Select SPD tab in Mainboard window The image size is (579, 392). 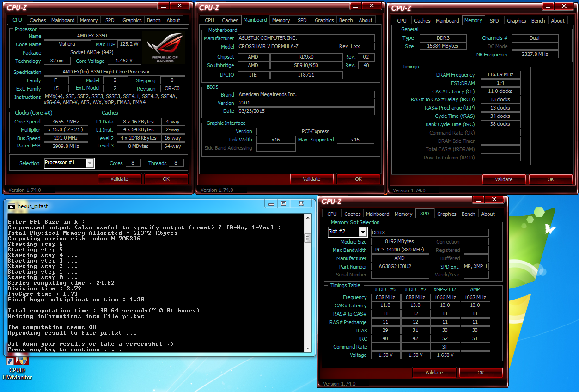point(302,20)
